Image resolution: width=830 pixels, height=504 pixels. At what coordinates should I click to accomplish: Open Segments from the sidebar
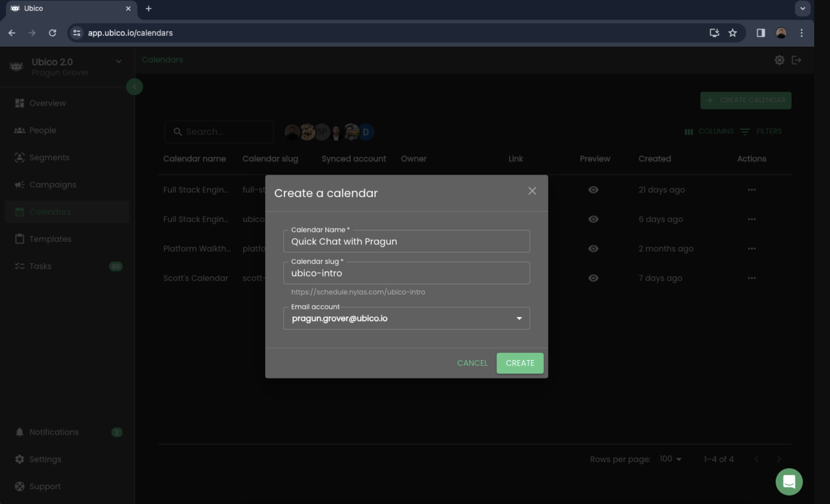click(x=67, y=158)
